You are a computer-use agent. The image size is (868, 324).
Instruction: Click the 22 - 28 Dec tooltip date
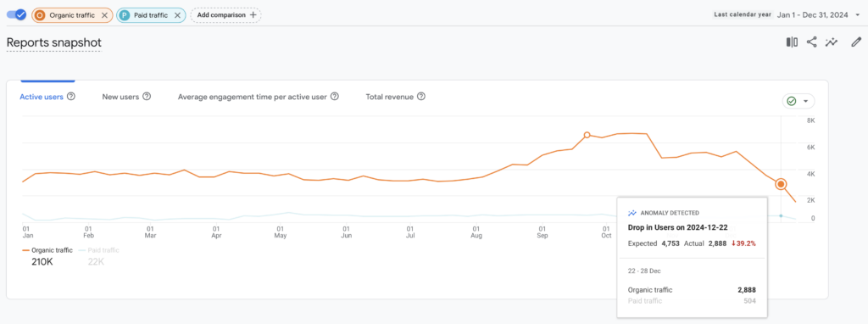point(644,271)
